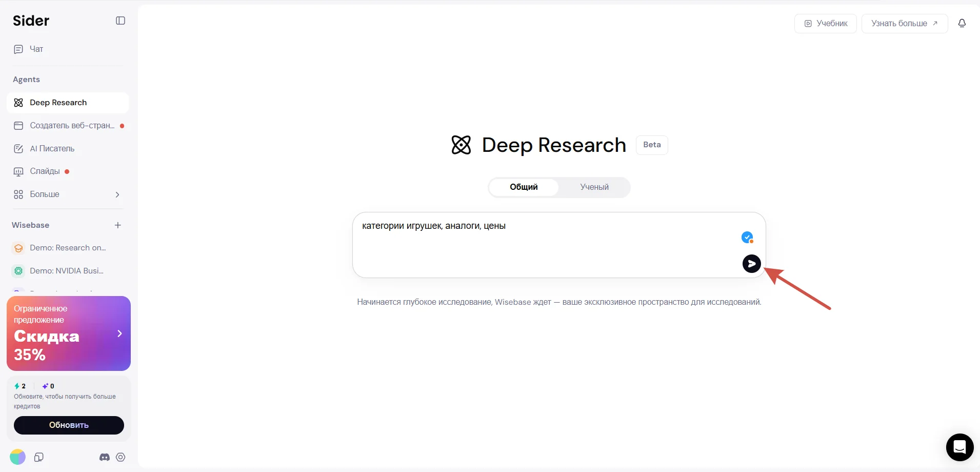The image size is (980, 472).
Task: Click the Wisebase section label
Action: (x=31, y=225)
